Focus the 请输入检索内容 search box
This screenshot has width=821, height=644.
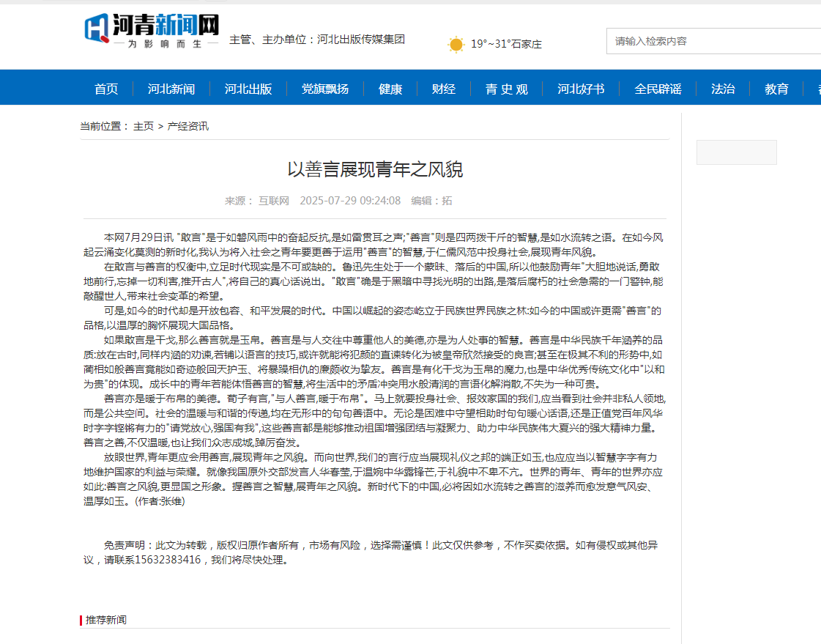[714, 41]
